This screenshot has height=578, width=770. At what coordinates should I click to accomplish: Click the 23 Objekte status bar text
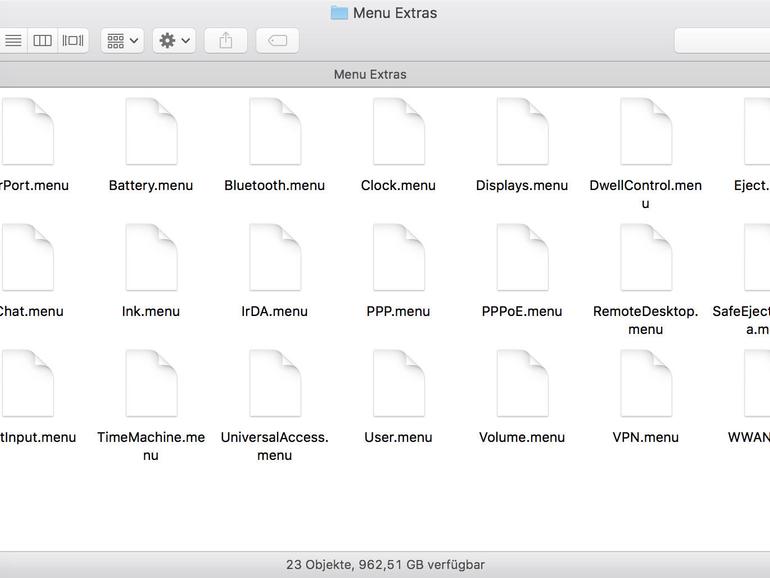click(385, 565)
